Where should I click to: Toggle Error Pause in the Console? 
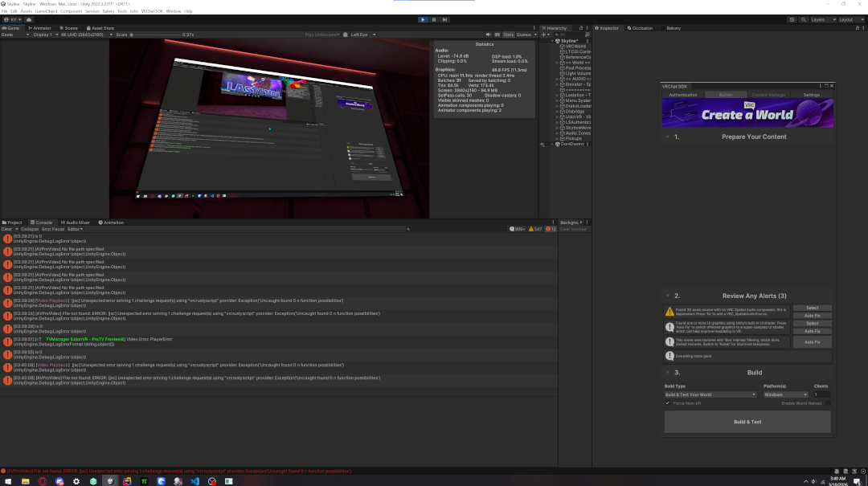[x=53, y=229]
